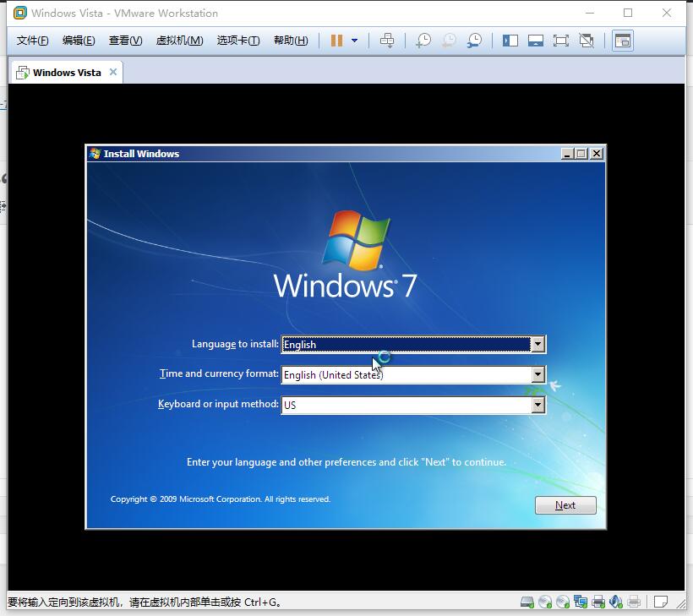Click the pause virtual machine icon
The image size is (693, 616).
click(336, 41)
